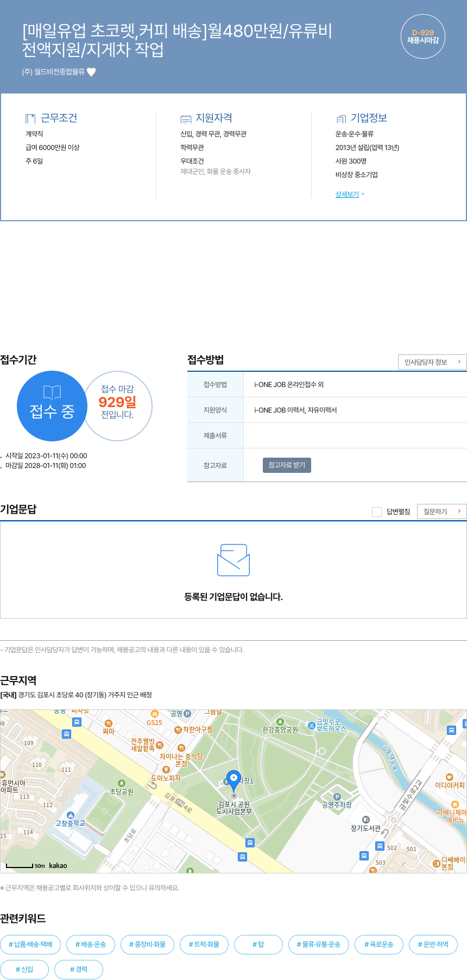Viewport: 467px width, 980px height.
Task: Select the #운반·하역 keyword tag
Action: [x=433, y=945]
